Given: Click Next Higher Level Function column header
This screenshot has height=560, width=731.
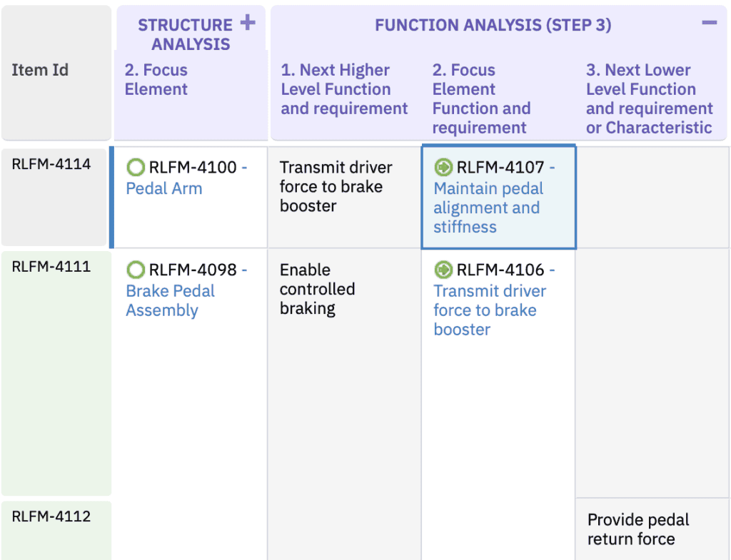Looking at the screenshot, I should 343,90.
